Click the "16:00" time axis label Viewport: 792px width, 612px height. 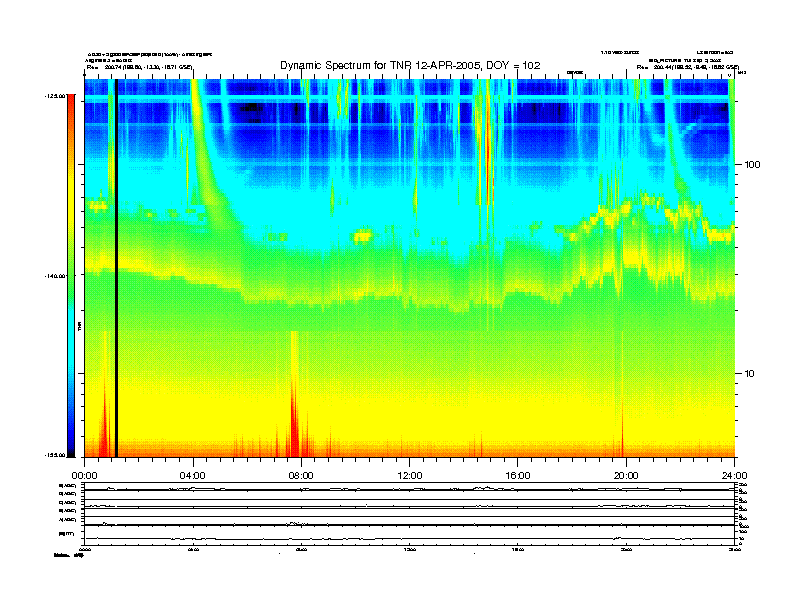[x=518, y=476]
